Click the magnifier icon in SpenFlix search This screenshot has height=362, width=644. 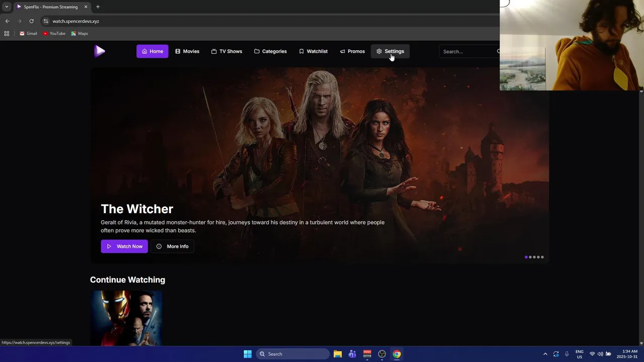498,51
